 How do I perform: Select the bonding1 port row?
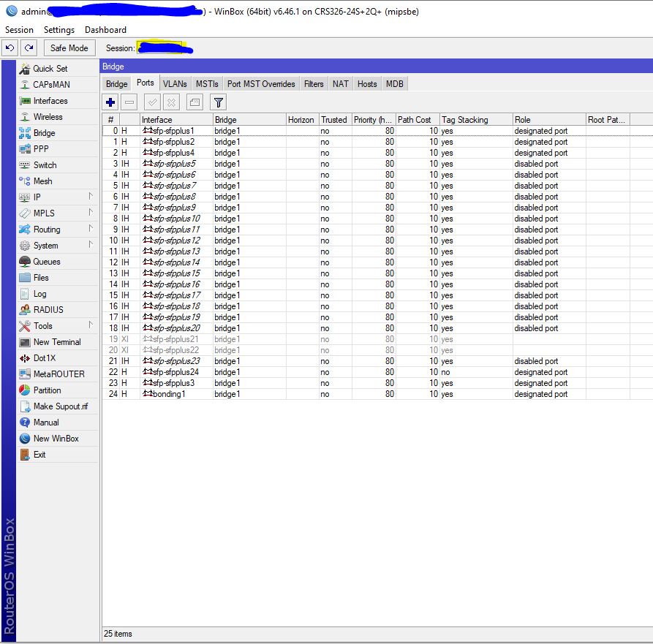[377, 394]
